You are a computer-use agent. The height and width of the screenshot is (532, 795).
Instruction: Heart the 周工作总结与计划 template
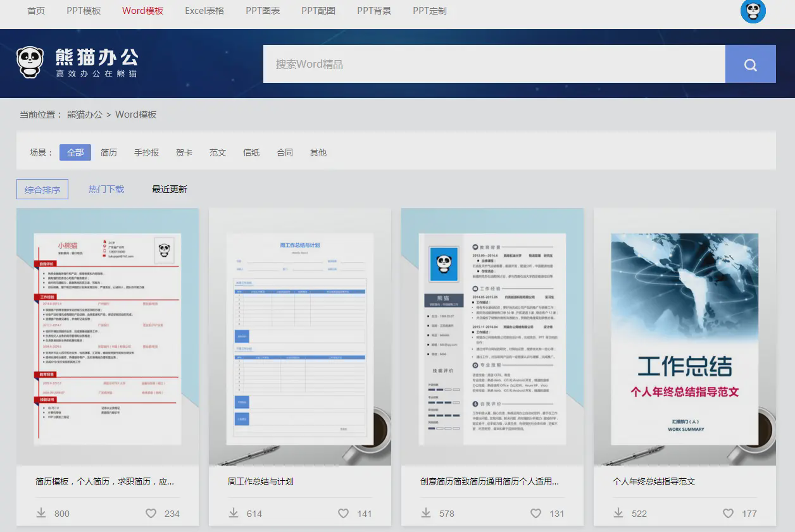(x=343, y=513)
